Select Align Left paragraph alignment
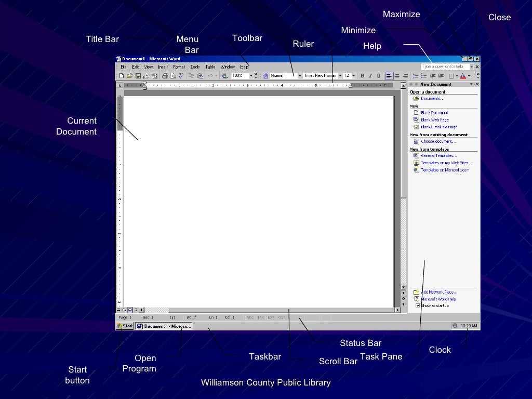 coord(389,76)
